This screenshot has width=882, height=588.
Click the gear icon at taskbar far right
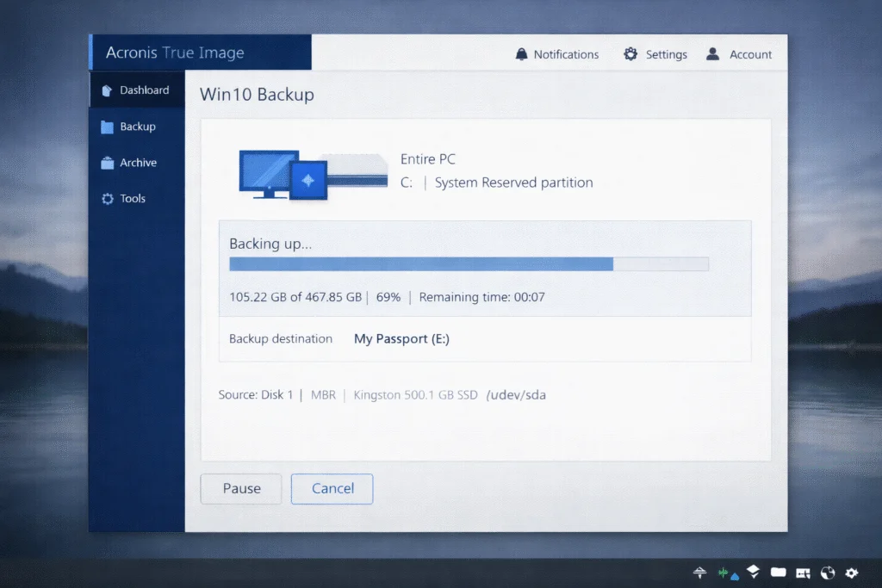(x=852, y=573)
